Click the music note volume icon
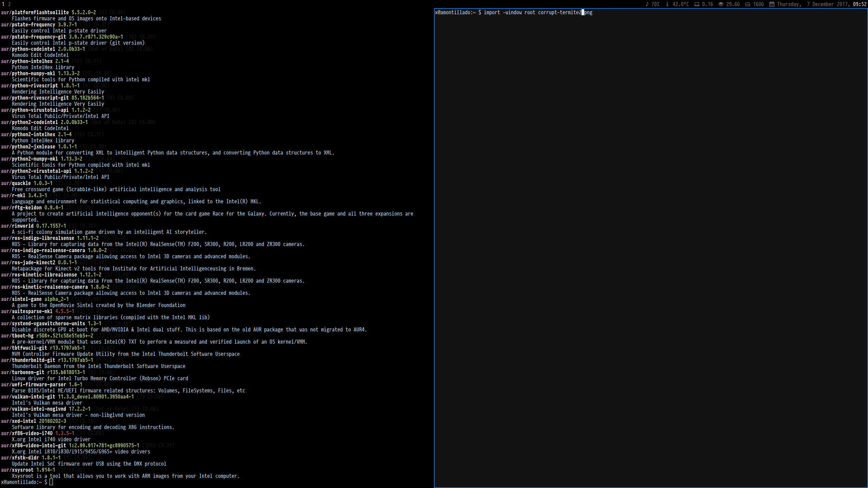This screenshot has width=868, height=488. pos(647,4)
